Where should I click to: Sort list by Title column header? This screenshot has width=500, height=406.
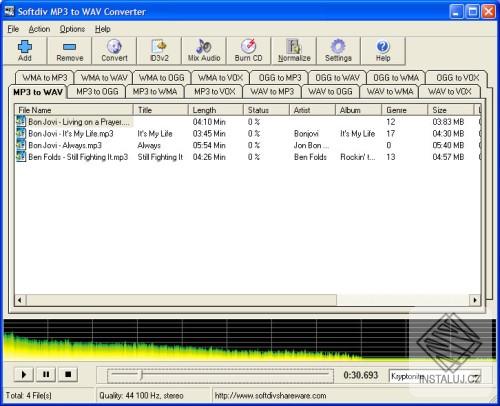161,110
